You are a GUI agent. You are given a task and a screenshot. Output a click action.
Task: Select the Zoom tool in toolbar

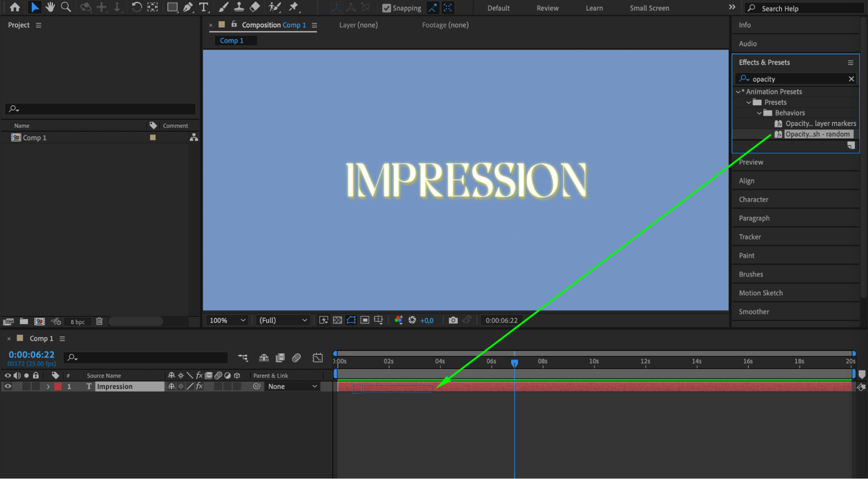[66, 7]
